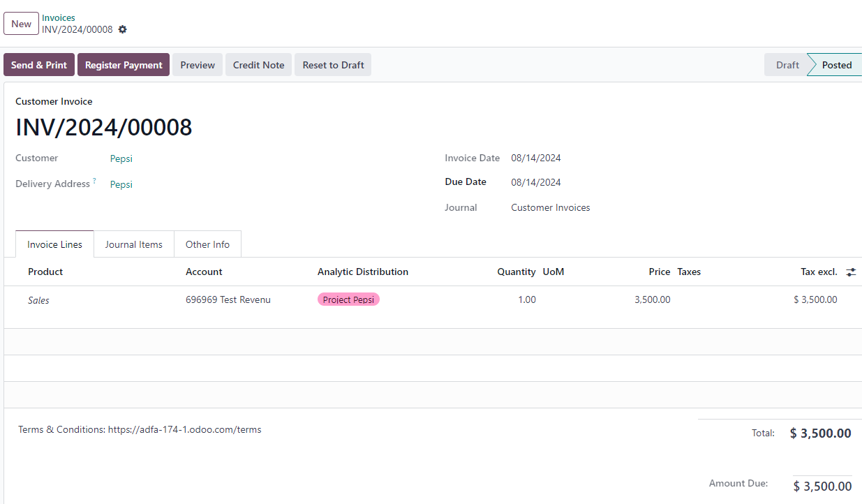Click the large INV/2024/00008 invoice title
Screen dimensions: 862x504
(x=104, y=128)
